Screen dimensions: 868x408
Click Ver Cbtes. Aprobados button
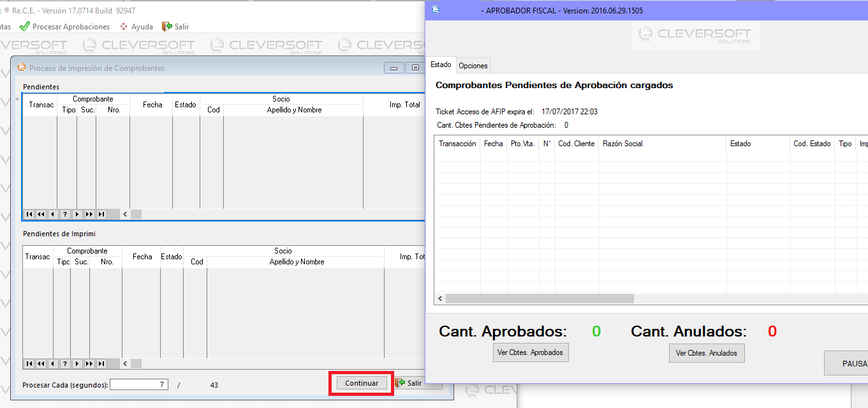click(x=531, y=352)
